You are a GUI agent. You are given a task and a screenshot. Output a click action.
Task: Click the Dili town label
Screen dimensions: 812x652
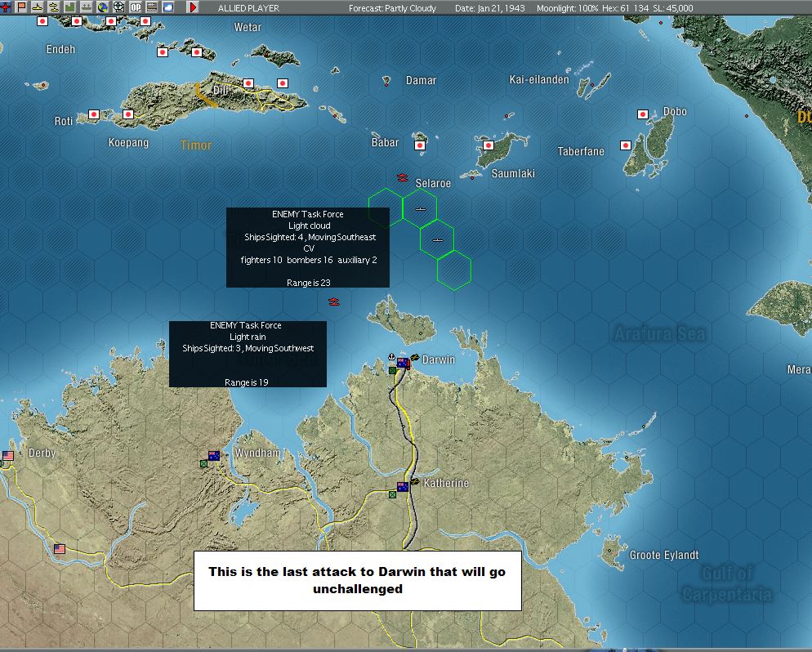click(x=221, y=90)
